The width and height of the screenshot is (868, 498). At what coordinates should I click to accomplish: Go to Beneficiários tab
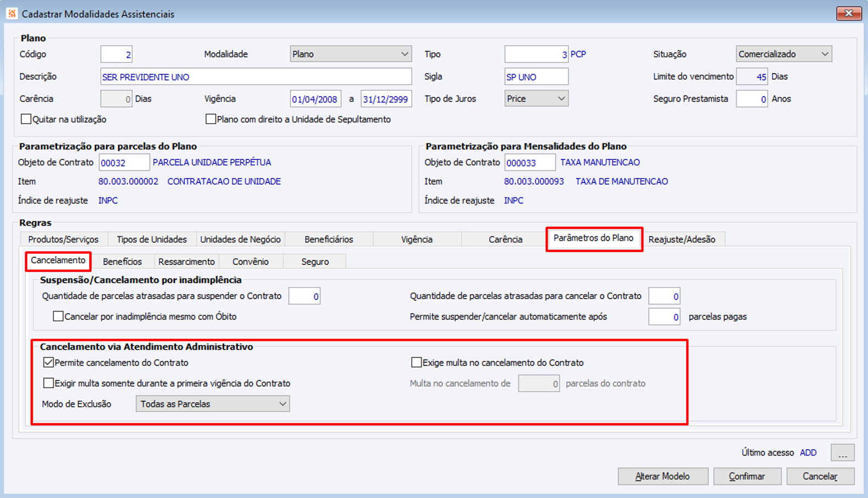click(329, 239)
